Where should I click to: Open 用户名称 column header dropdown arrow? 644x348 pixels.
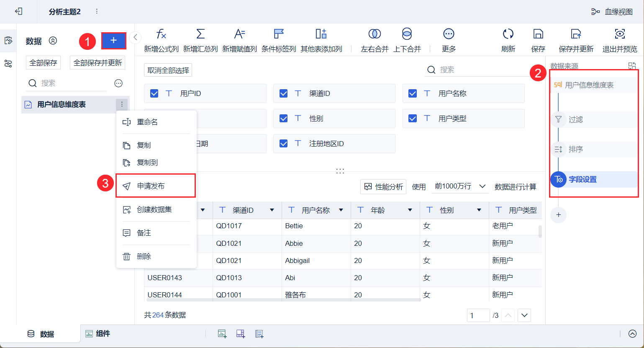click(x=341, y=210)
